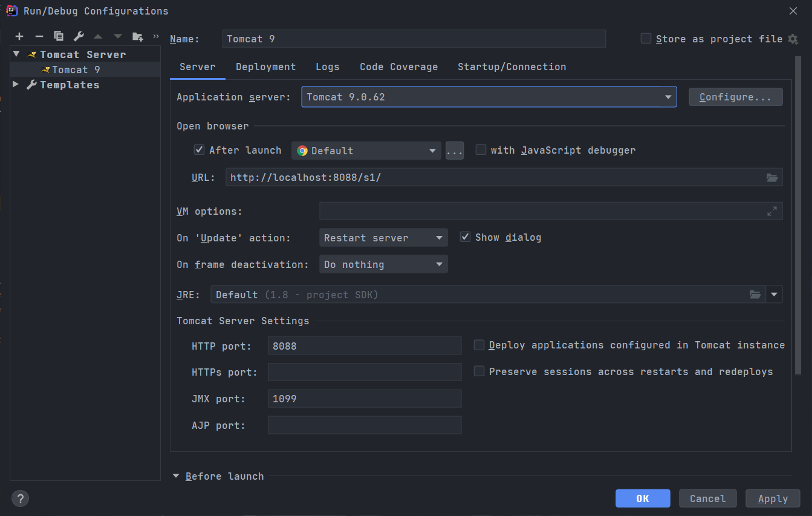Click the HTTP port field
The image size is (812, 516).
click(x=365, y=346)
